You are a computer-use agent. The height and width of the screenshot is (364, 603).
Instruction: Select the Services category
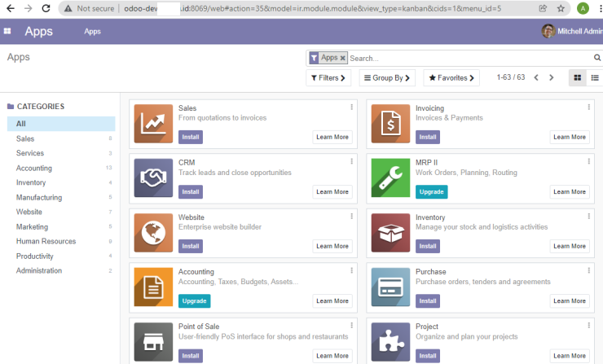point(61,153)
